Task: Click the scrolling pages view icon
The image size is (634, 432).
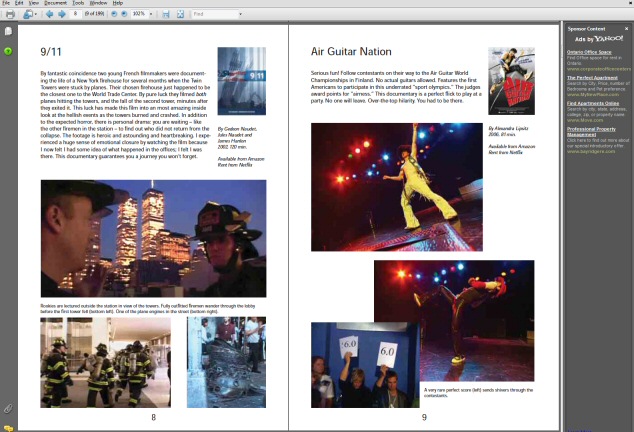Action: [x=166, y=14]
